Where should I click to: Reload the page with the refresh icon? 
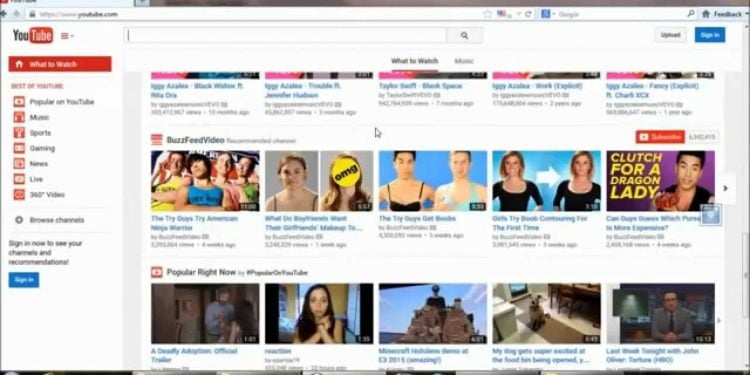pyautogui.click(x=528, y=14)
